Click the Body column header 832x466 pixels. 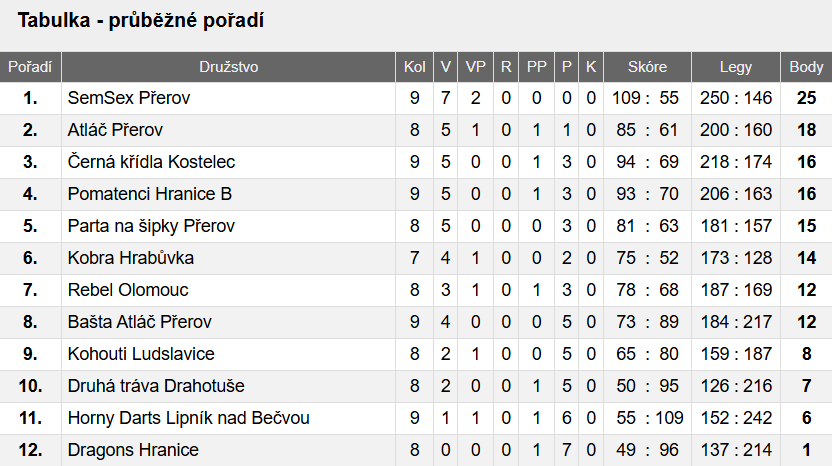(x=806, y=67)
